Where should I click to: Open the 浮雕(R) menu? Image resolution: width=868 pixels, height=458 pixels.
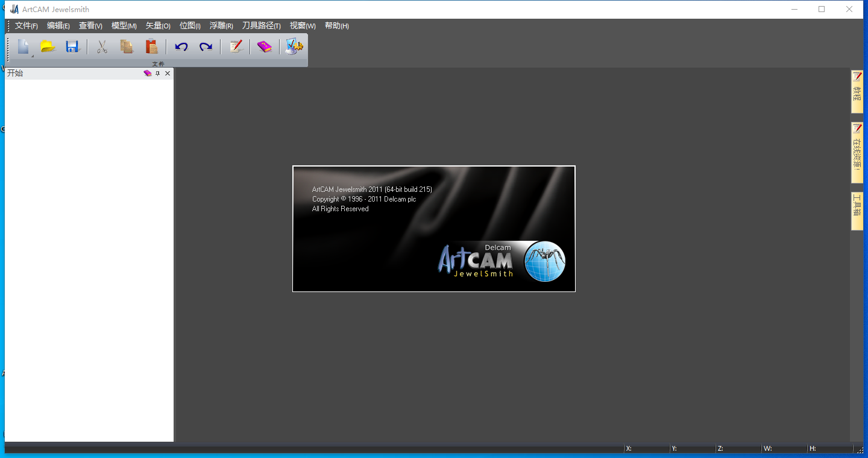(221, 26)
